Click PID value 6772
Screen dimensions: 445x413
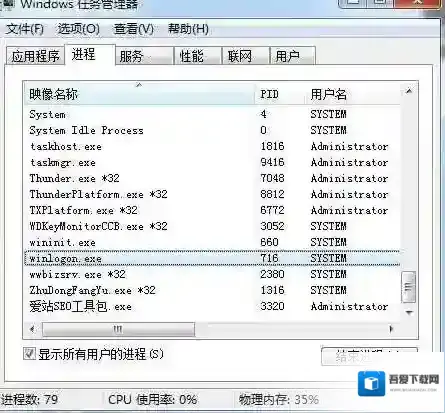[x=272, y=210]
